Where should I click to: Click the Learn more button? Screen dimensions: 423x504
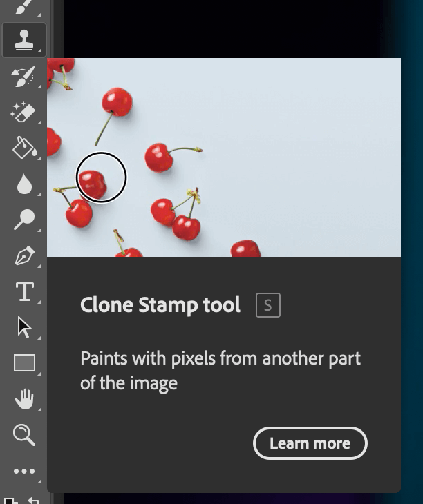(x=310, y=443)
